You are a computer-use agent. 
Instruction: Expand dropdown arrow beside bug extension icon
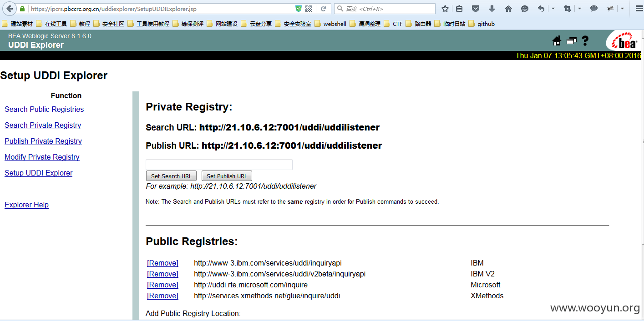623,9
